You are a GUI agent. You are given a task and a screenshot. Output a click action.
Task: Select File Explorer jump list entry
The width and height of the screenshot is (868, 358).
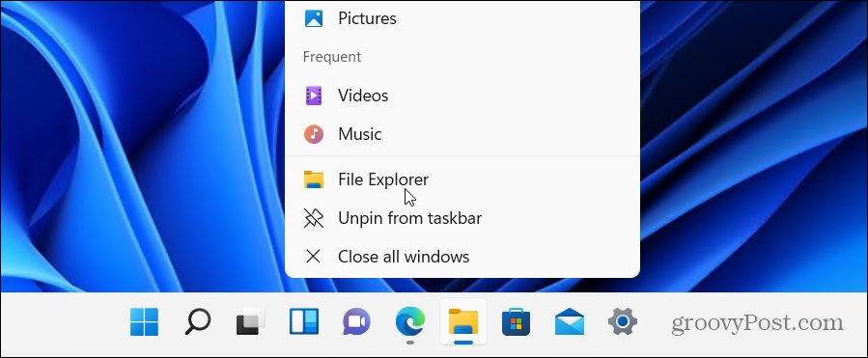coord(462,179)
